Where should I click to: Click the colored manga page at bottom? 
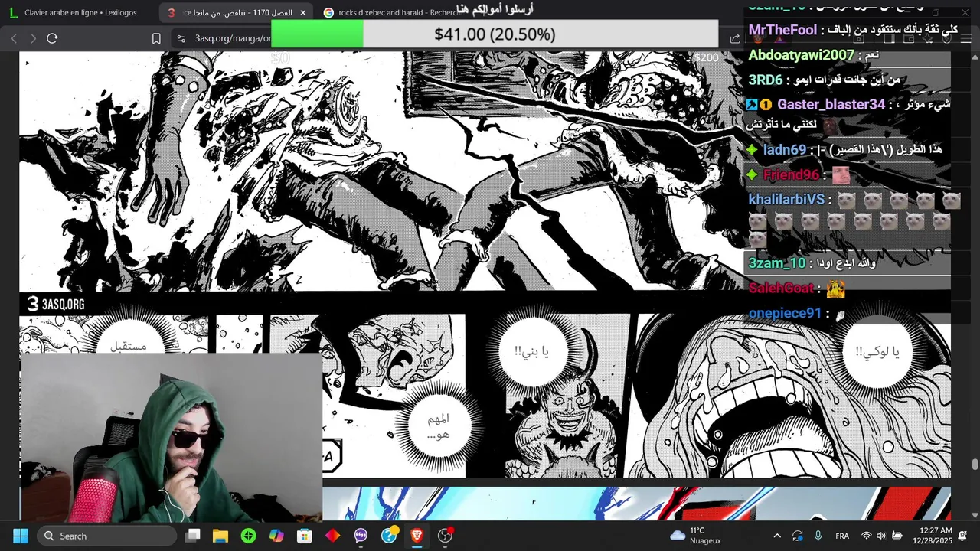tap(636, 504)
